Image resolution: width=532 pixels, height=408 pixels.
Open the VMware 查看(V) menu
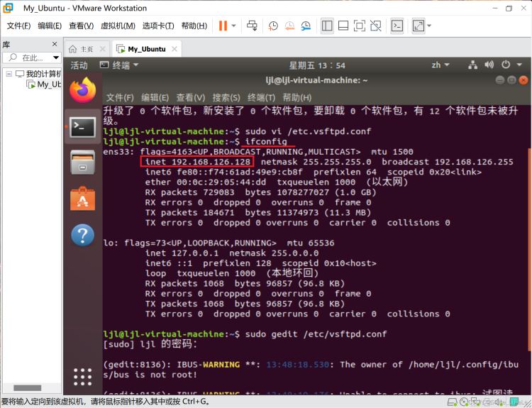pyautogui.click(x=82, y=26)
